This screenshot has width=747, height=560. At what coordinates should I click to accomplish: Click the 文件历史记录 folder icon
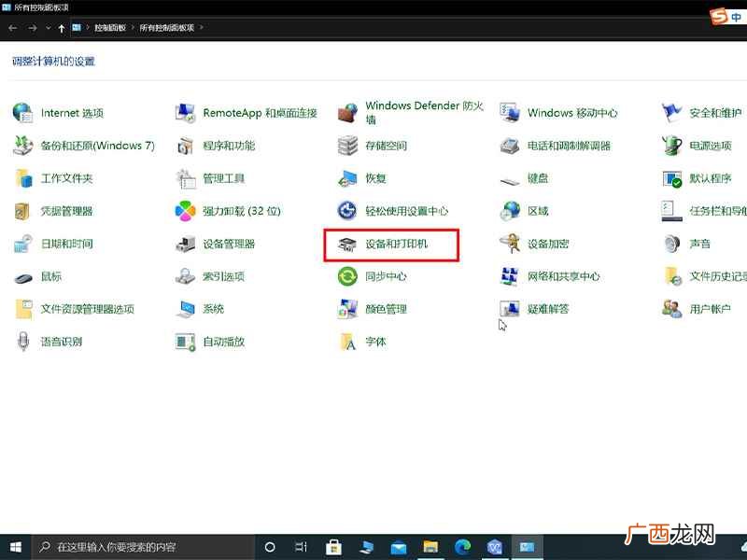(672, 276)
